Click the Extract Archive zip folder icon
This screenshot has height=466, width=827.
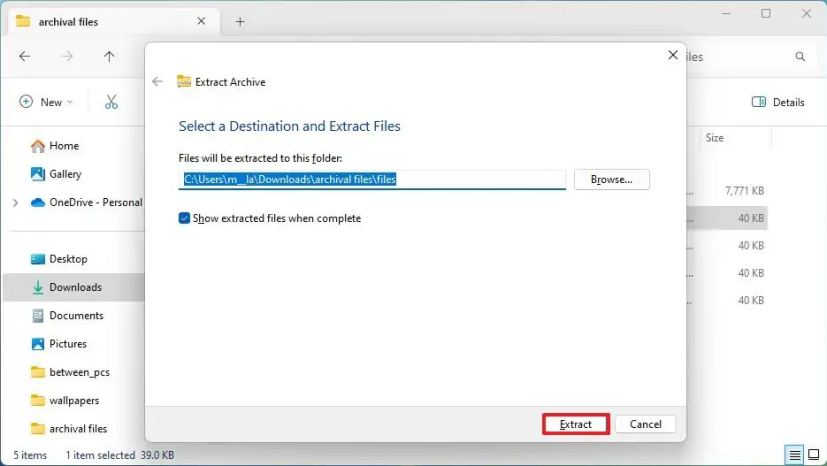(x=184, y=81)
